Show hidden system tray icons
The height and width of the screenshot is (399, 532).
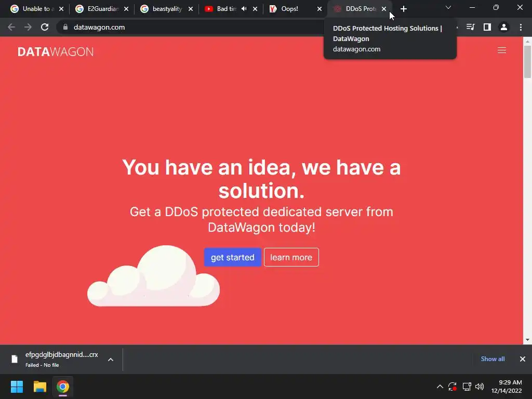point(440,387)
